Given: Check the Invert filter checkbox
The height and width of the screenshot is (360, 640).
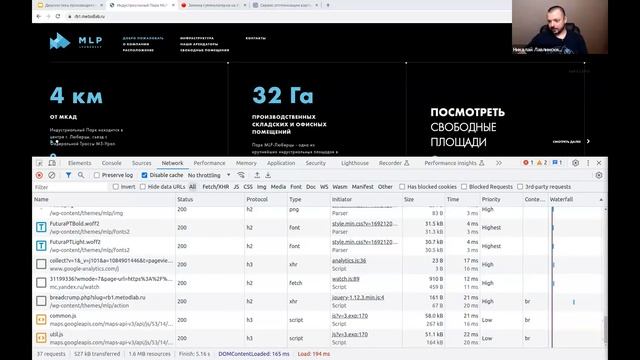Looking at the screenshot, I should point(116,187).
